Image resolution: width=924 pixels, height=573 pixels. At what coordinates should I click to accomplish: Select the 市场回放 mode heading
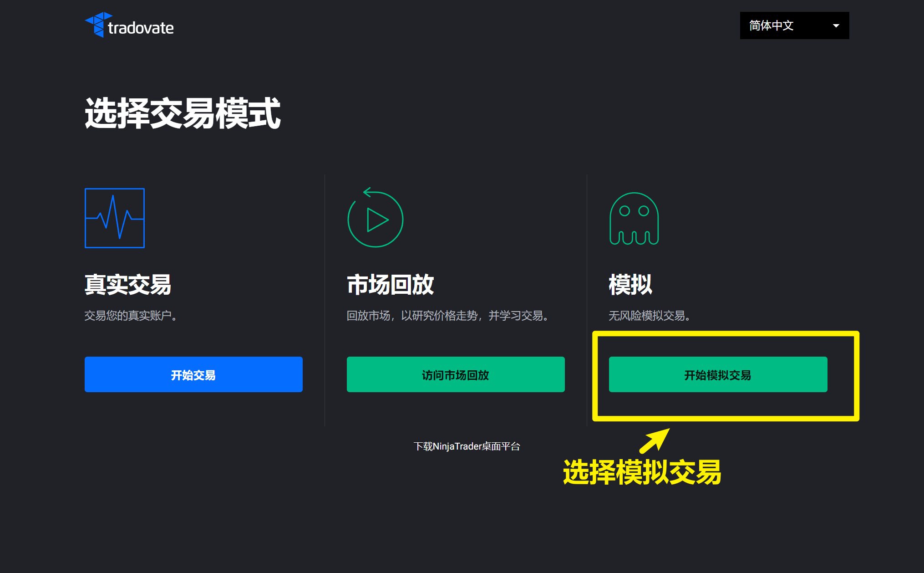coord(390,285)
